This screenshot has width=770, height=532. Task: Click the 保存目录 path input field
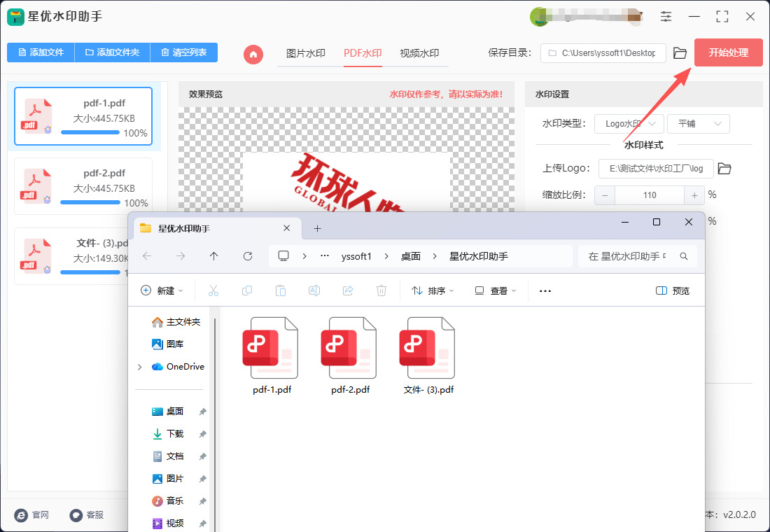[x=603, y=53]
